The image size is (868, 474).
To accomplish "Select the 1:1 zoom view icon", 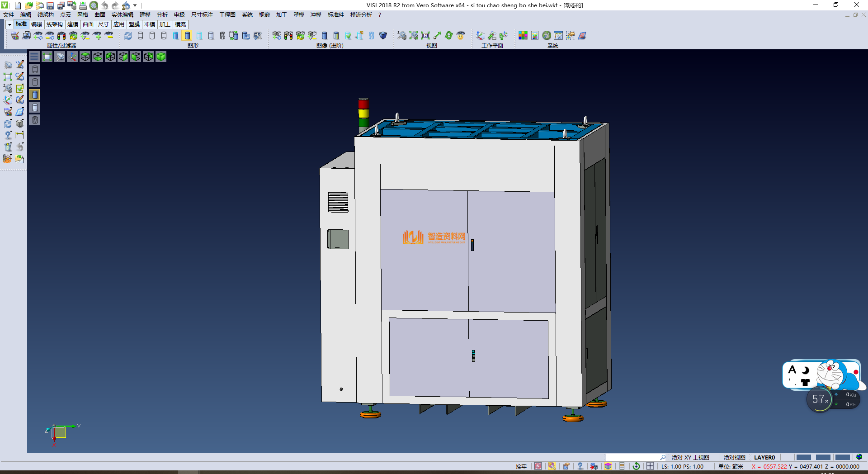I will point(425,36).
